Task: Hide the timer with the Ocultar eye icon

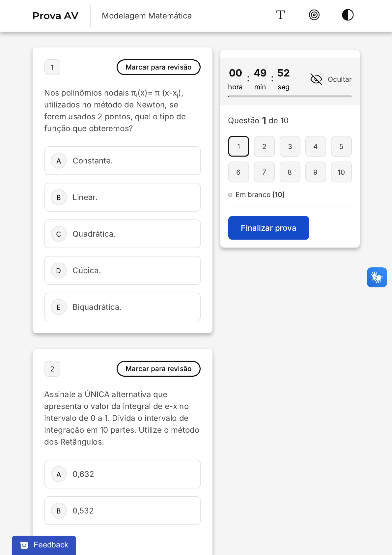Action: [316, 79]
